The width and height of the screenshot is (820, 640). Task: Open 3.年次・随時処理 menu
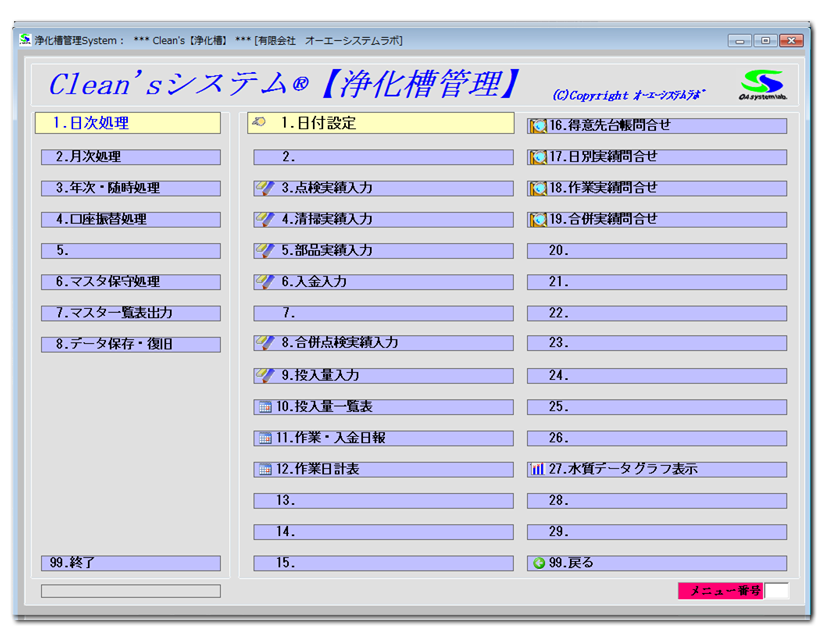[131, 188]
